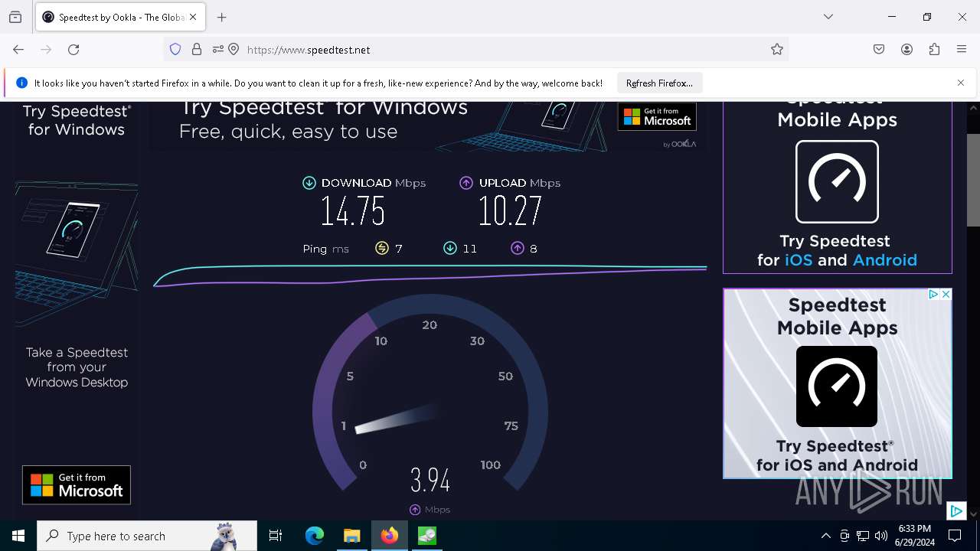Open tracking protection shield icon
This screenshot has width=980, height=551.
(175, 50)
